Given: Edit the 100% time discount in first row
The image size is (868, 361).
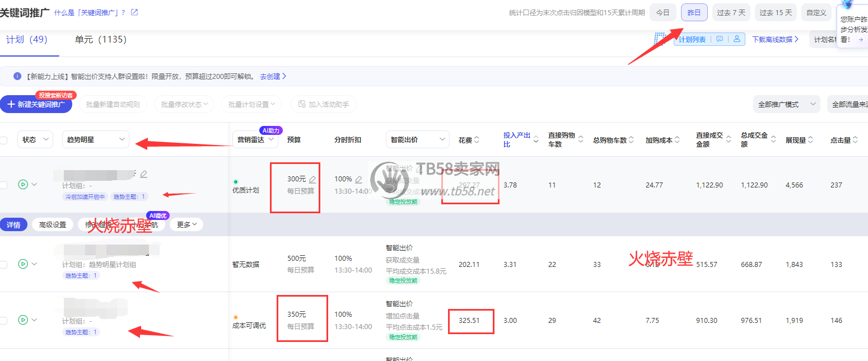Looking at the screenshot, I should [x=359, y=180].
